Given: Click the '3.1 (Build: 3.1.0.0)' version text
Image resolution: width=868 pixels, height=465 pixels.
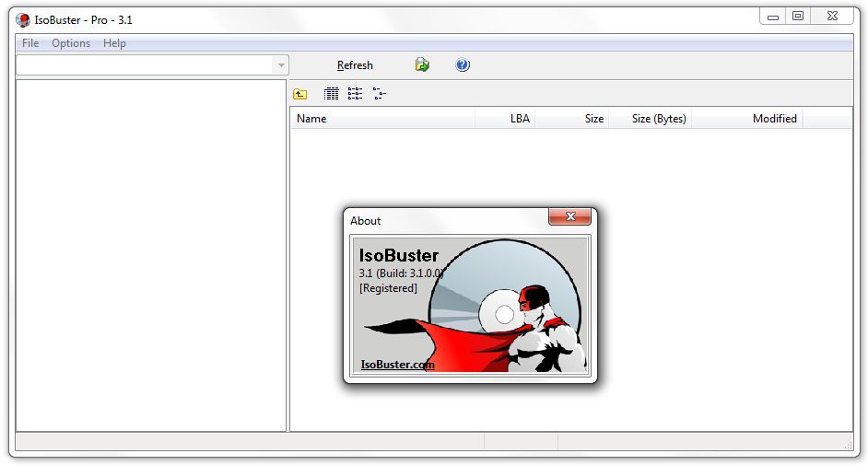Looking at the screenshot, I should [402, 273].
